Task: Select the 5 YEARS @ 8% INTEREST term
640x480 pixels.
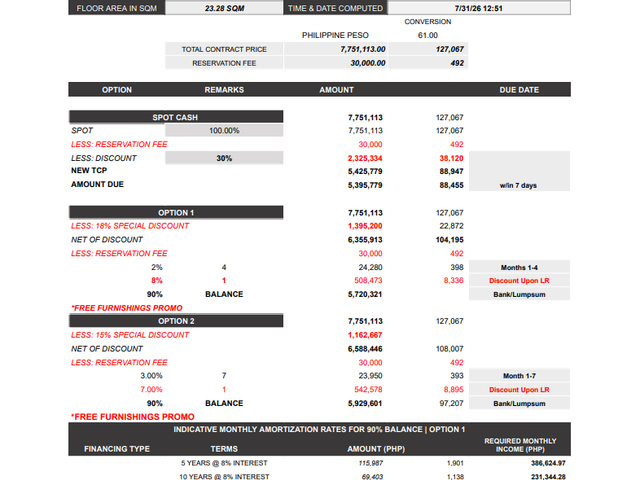Action: point(224,463)
